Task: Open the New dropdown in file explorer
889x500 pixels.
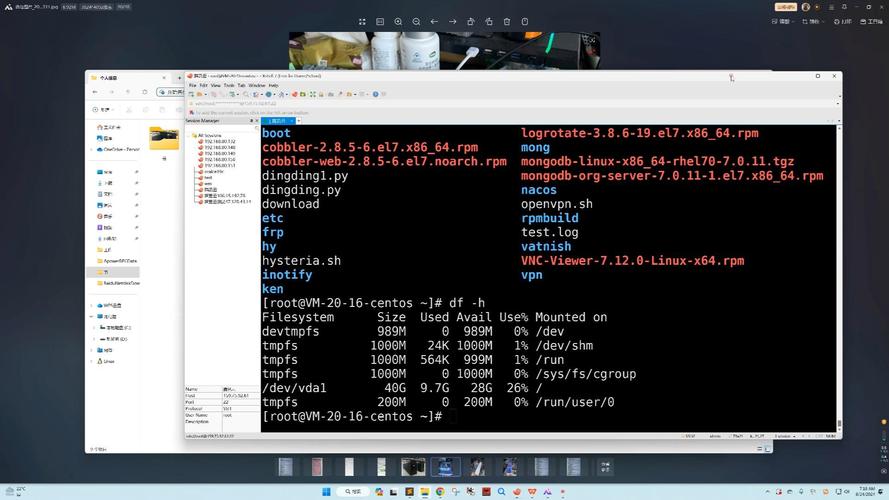Action: click(103, 109)
